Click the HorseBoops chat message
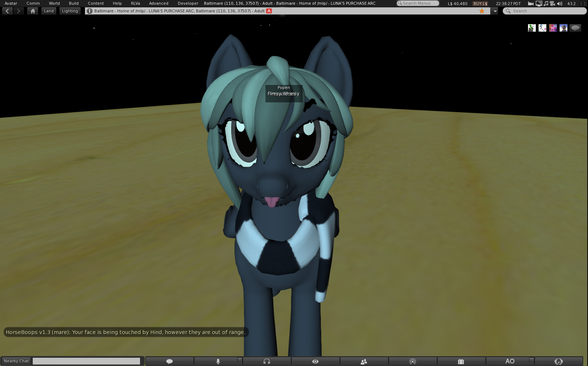The width and height of the screenshot is (588, 366). coord(126,332)
